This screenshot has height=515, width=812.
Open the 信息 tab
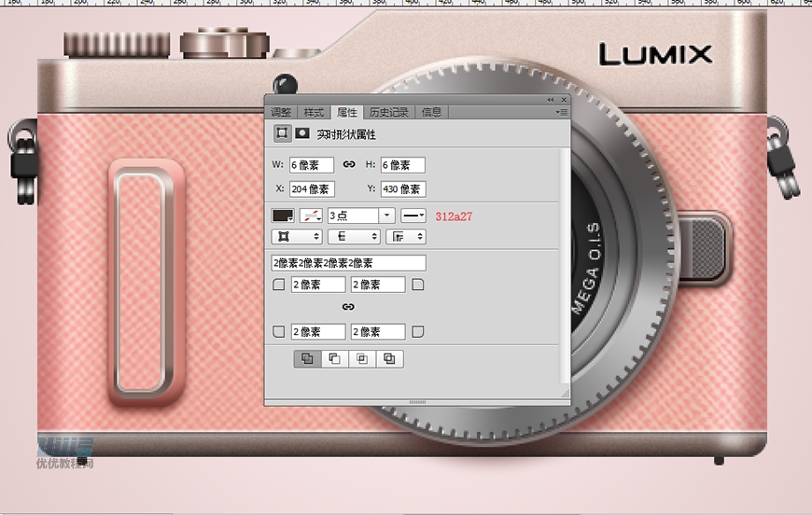[431, 112]
